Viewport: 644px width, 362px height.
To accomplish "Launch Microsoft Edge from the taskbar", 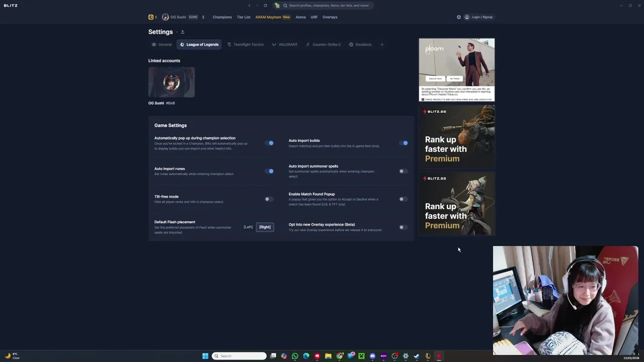I will click(x=306, y=356).
